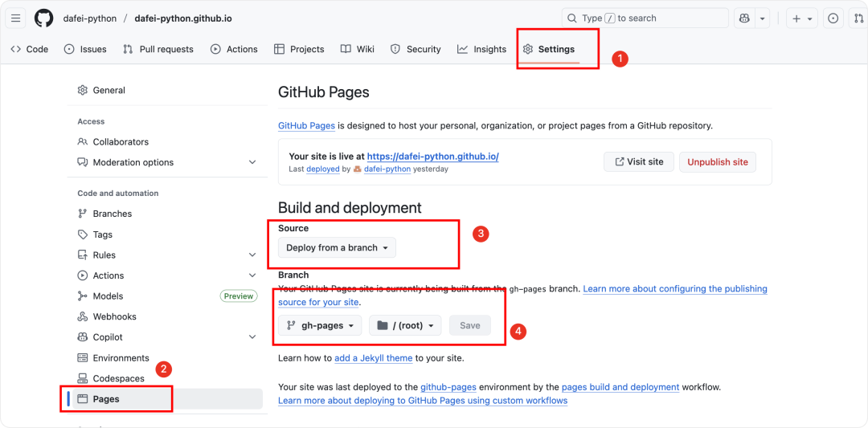
Task: Focus the Type / to search box
Action: pos(645,18)
